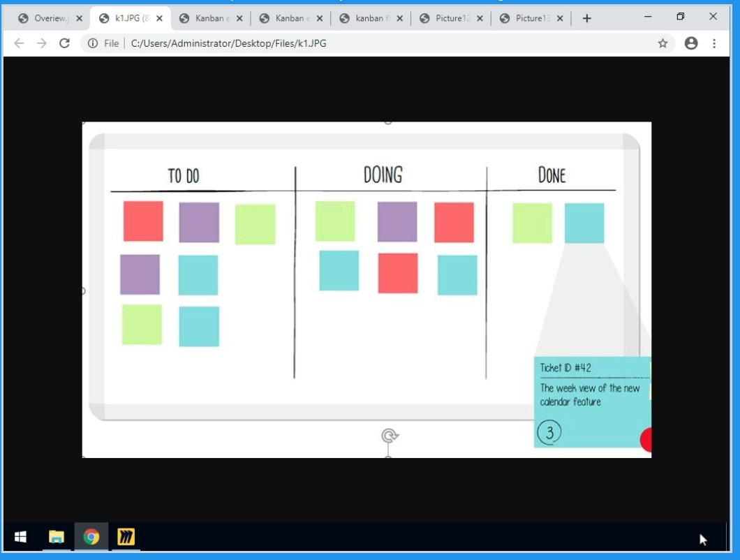Click the circled number 3 on ticket
The image size is (740, 560).
(x=549, y=432)
